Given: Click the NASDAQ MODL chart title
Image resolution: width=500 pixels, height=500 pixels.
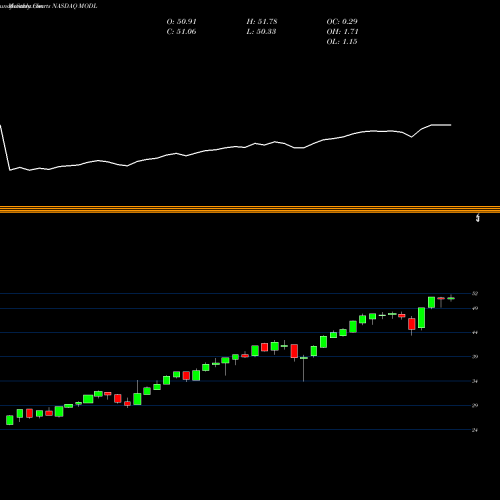Looking at the screenshot, I should pos(75,6).
